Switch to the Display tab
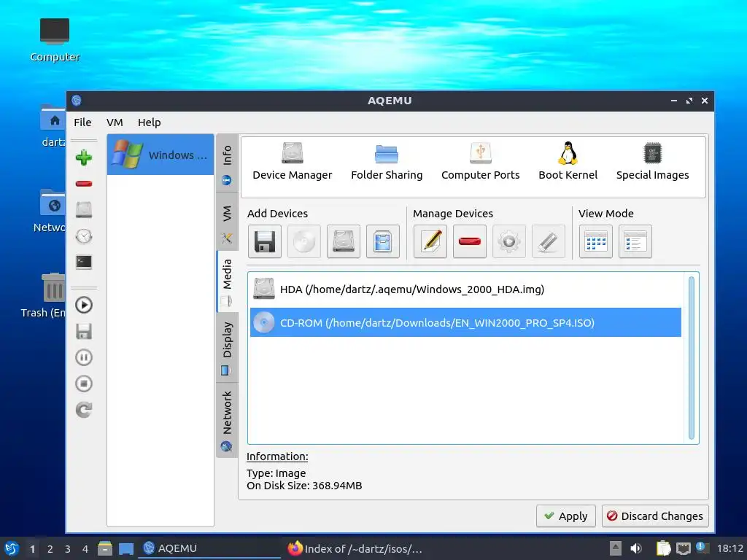Viewport: 747px width, 560px height. (x=228, y=348)
